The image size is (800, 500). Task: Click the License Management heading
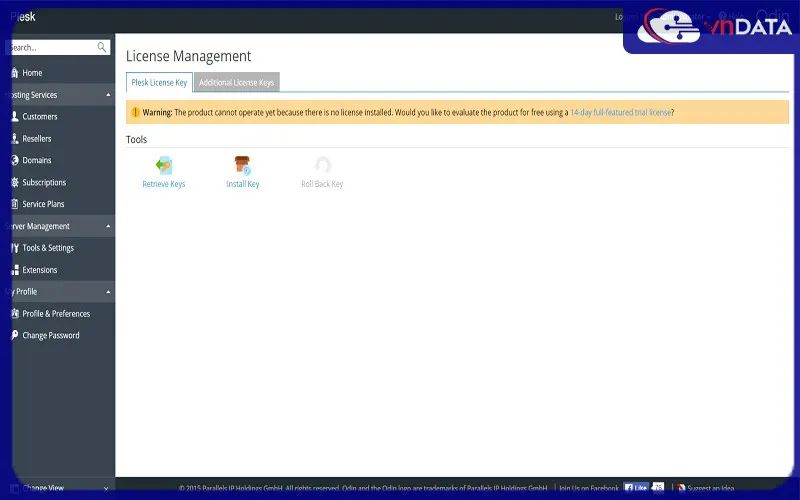pos(188,56)
